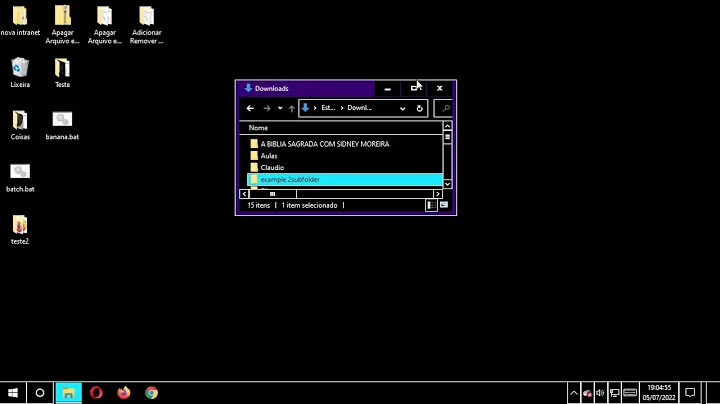Click the horizontal scrollbar thumb
Image resolution: width=720 pixels, height=404 pixels.
point(273,194)
